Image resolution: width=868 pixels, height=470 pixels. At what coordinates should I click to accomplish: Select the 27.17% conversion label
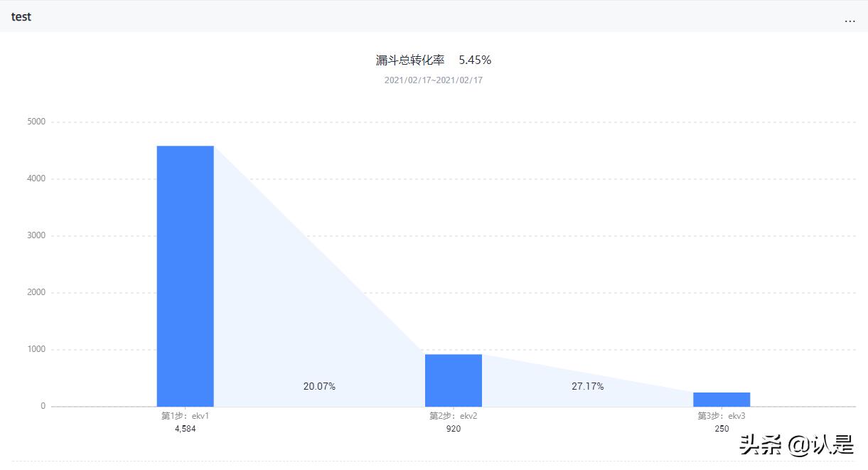588,386
